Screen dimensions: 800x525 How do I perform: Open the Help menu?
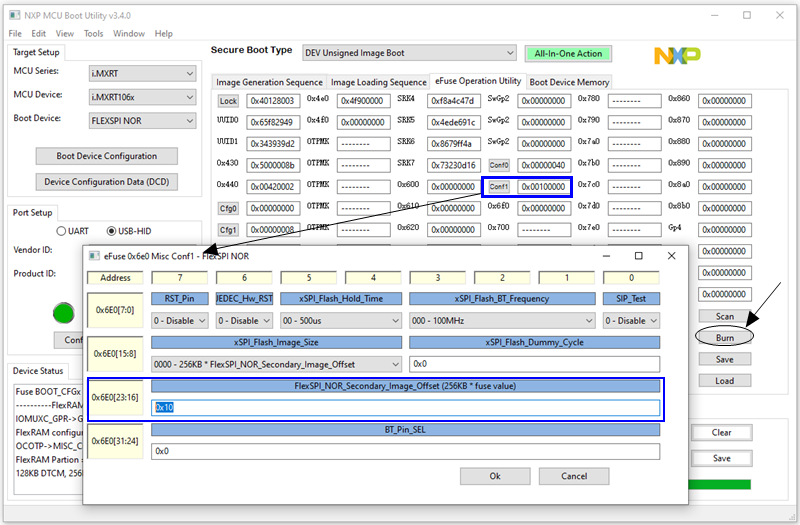click(x=164, y=34)
